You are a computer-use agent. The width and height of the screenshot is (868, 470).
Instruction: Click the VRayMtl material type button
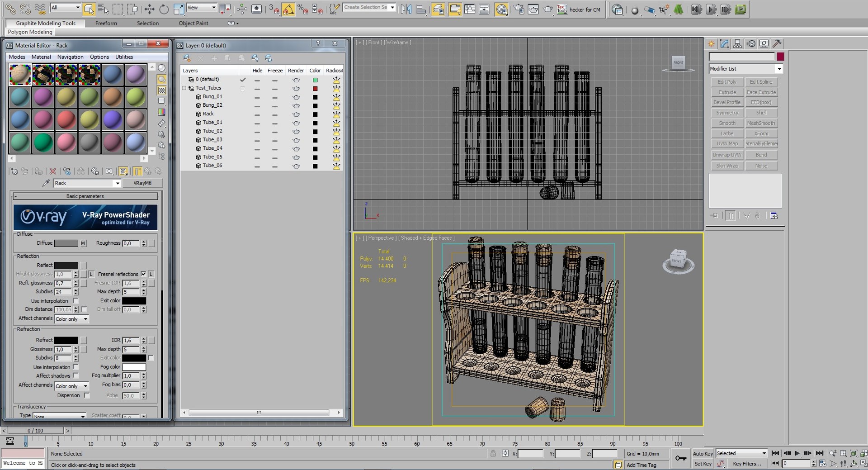(142, 183)
